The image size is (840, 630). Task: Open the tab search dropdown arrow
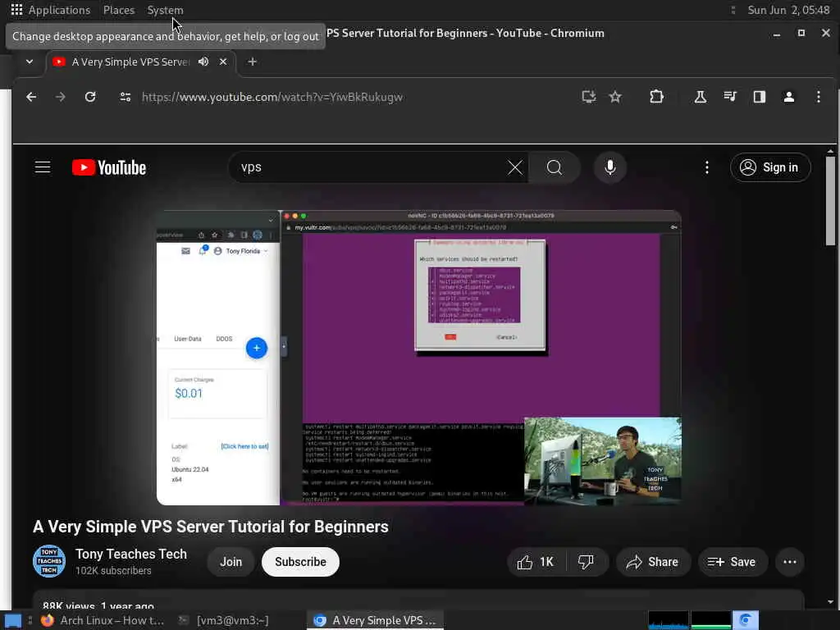[30, 62]
